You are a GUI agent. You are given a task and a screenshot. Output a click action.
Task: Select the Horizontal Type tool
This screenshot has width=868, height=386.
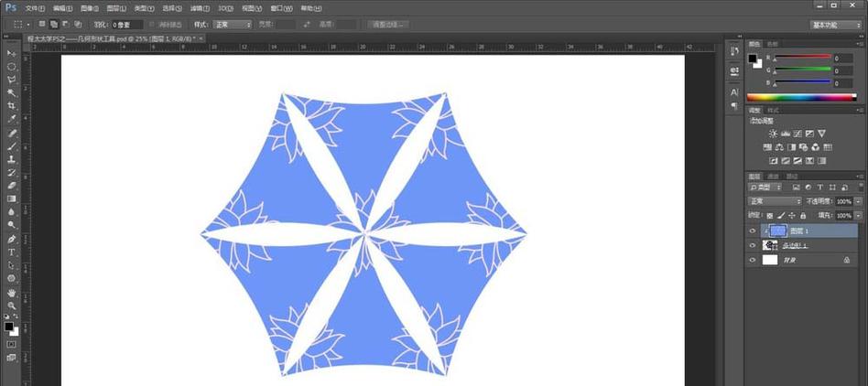pos(12,252)
